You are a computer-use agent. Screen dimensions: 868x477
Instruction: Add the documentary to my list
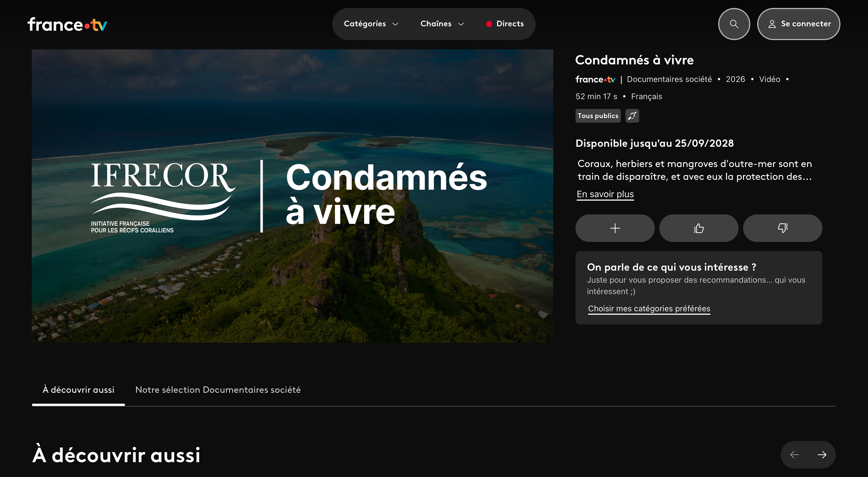click(x=615, y=228)
